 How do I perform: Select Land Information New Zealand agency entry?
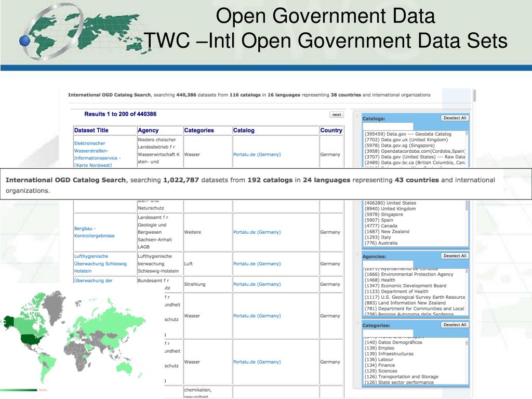[405, 303]
